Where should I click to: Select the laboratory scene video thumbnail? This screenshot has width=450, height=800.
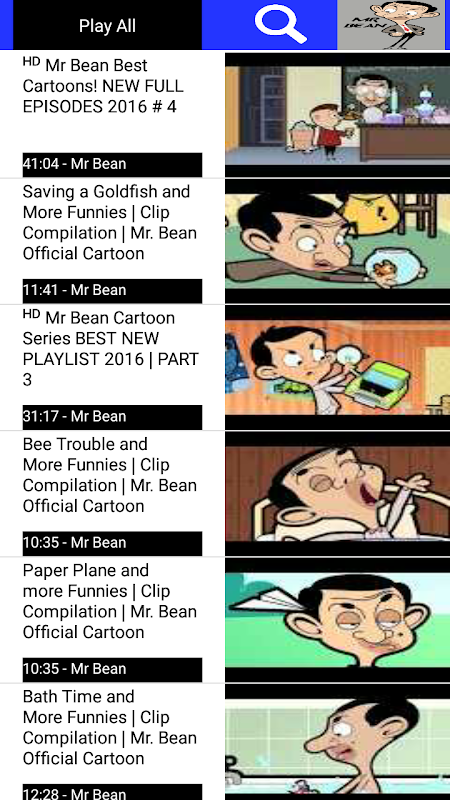337,114
